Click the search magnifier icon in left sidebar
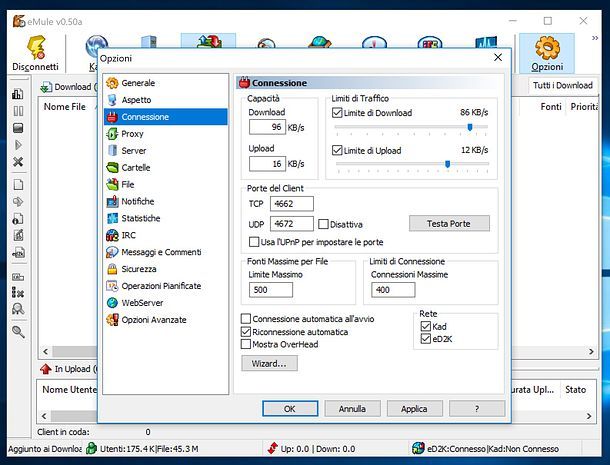Image resolution: width=610 pixels, height=465 pixels. coord(18,332)
